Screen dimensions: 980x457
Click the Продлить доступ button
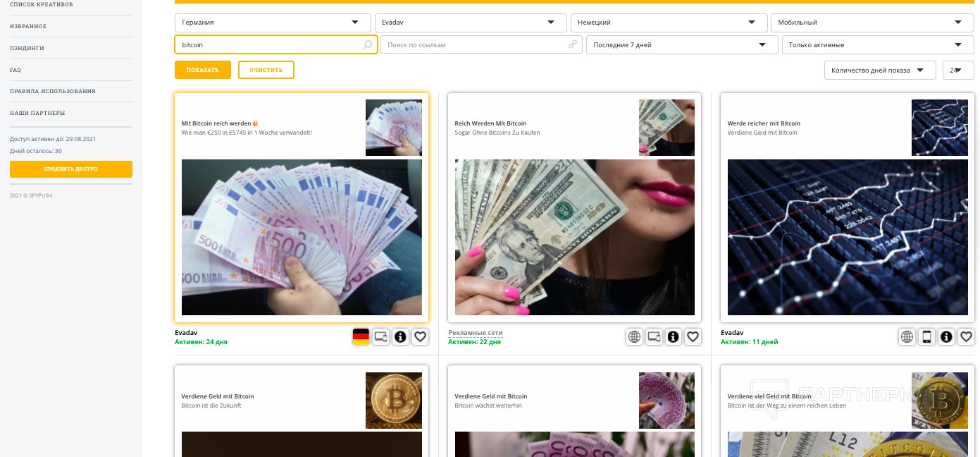point(71,169)
